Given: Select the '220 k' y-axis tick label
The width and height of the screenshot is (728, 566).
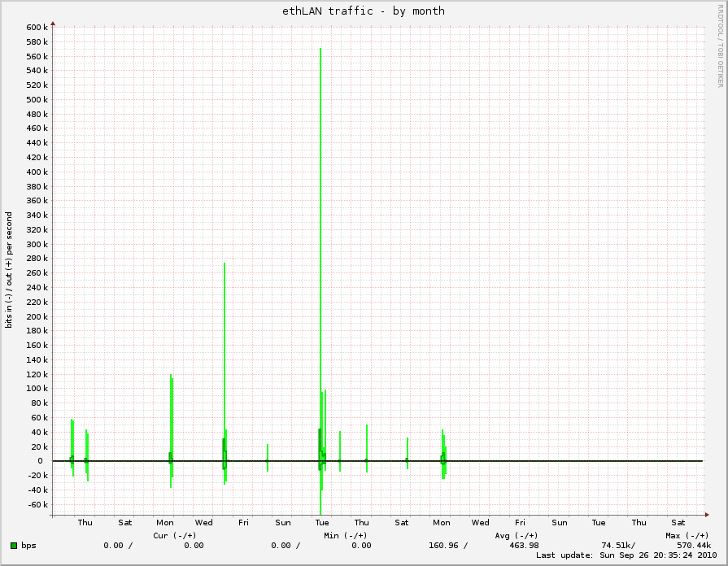Looking at the screenshot, I should (x=37, y=303).
